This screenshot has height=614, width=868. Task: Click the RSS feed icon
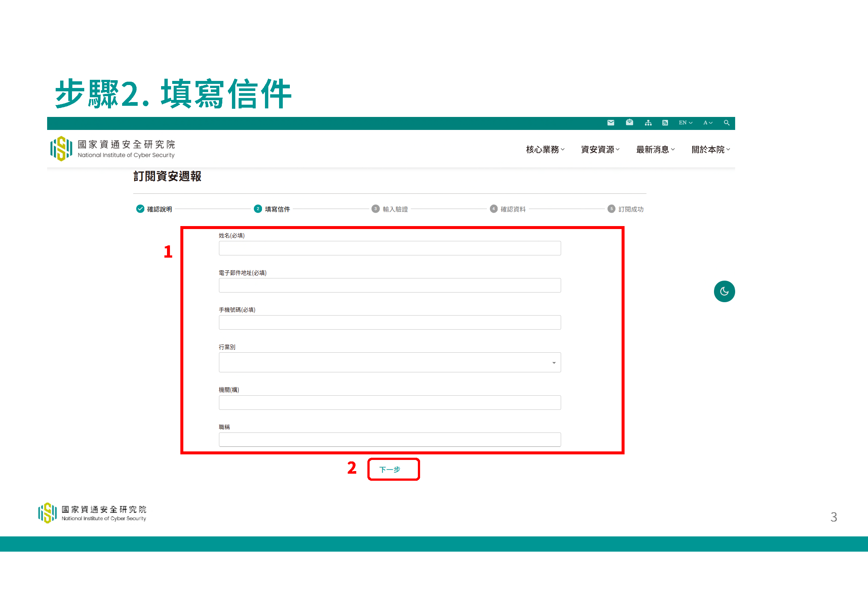tap(665, 123)
